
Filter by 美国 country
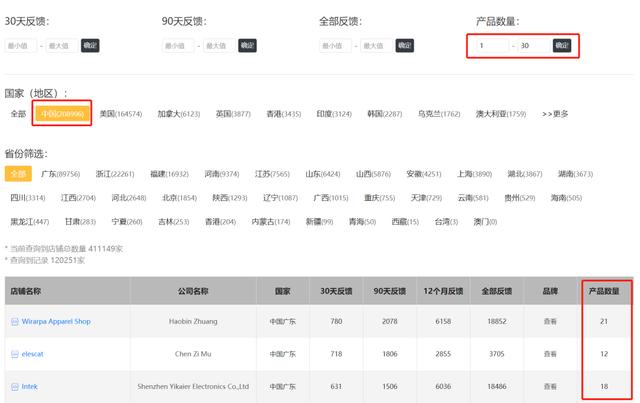[x=121, y=114]
